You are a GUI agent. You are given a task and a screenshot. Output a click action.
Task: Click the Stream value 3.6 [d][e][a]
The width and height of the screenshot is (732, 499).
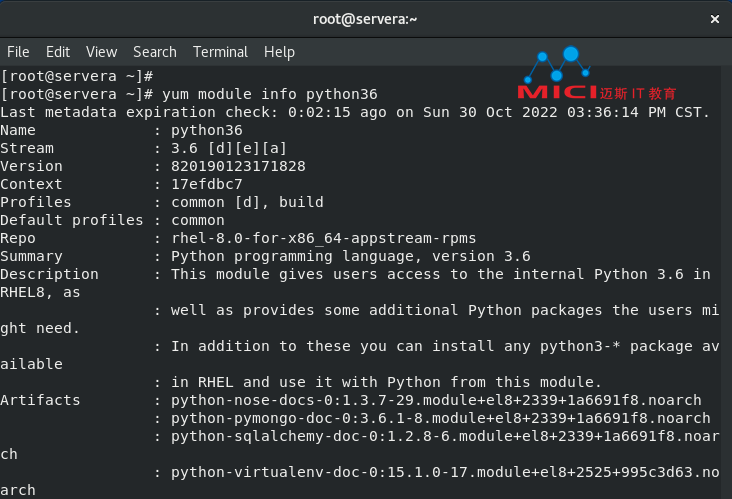[229, 148]
